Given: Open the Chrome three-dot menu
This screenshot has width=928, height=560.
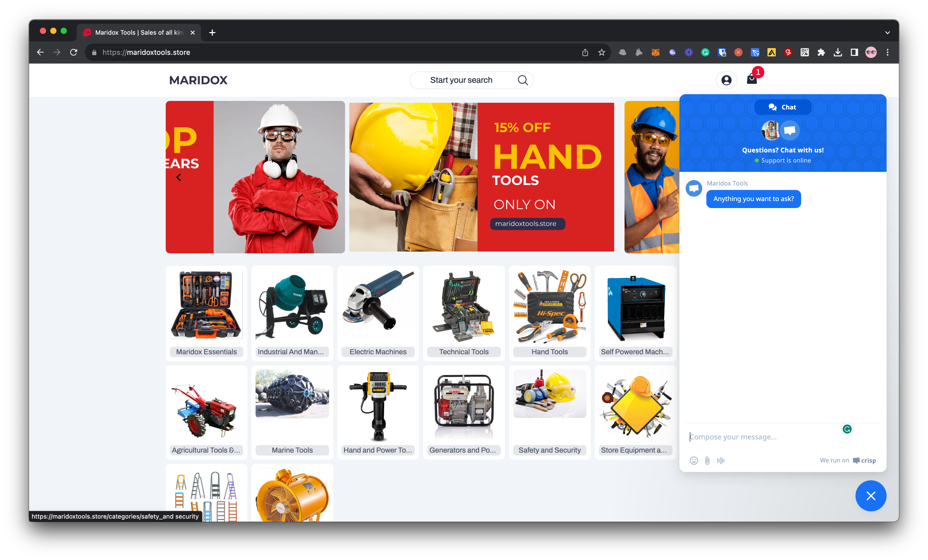Looking at the screenshot, I should 887,52.
